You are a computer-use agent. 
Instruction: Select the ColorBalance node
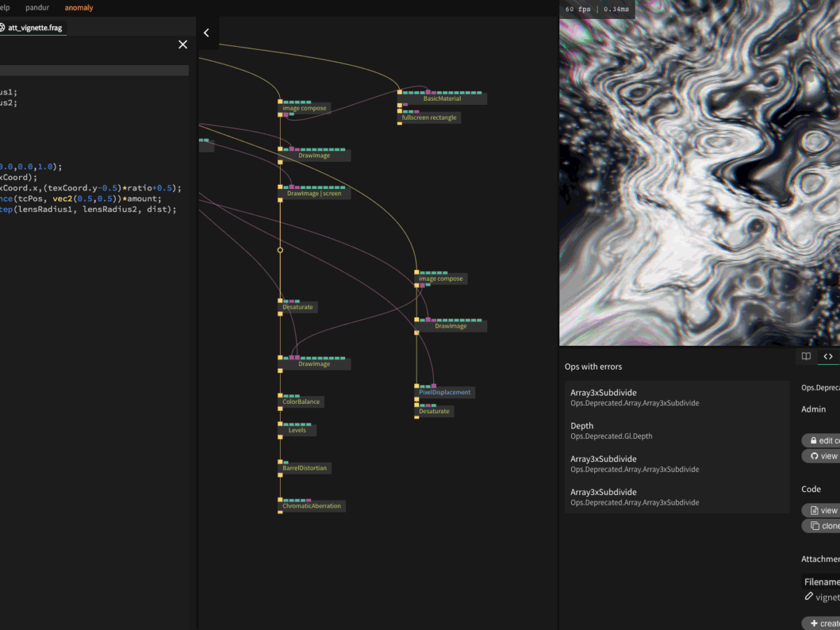pyautogui.click(x=301, y=402)
